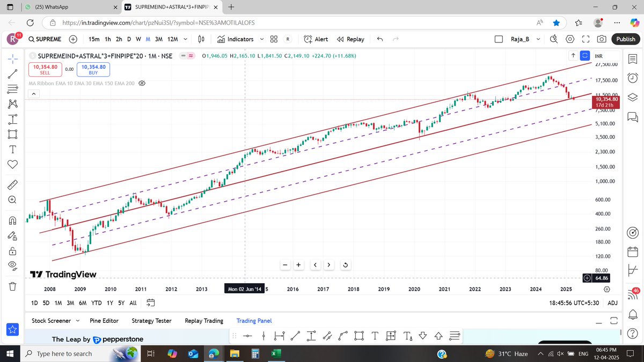Toggle hide all drawings eye icon
This screenshot has width=644, height=362.
13,265
